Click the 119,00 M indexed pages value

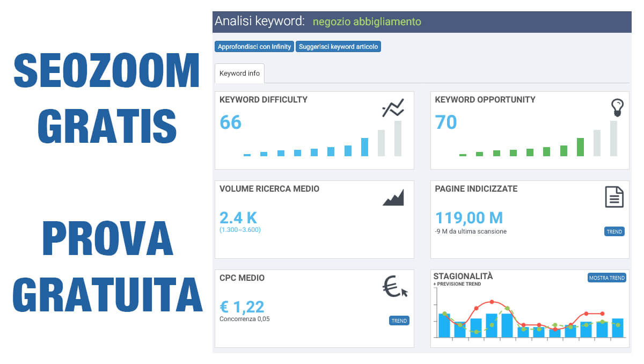469,217
